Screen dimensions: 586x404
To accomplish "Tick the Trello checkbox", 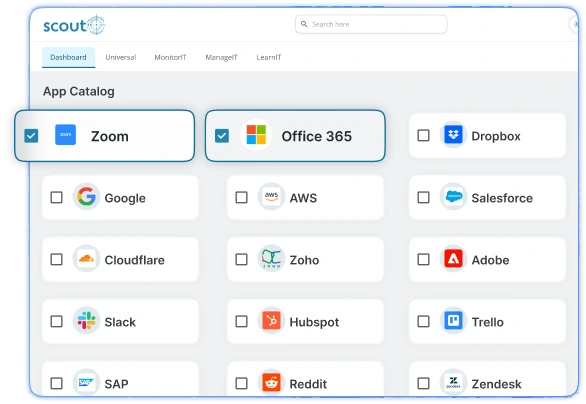I will (423, 321).
